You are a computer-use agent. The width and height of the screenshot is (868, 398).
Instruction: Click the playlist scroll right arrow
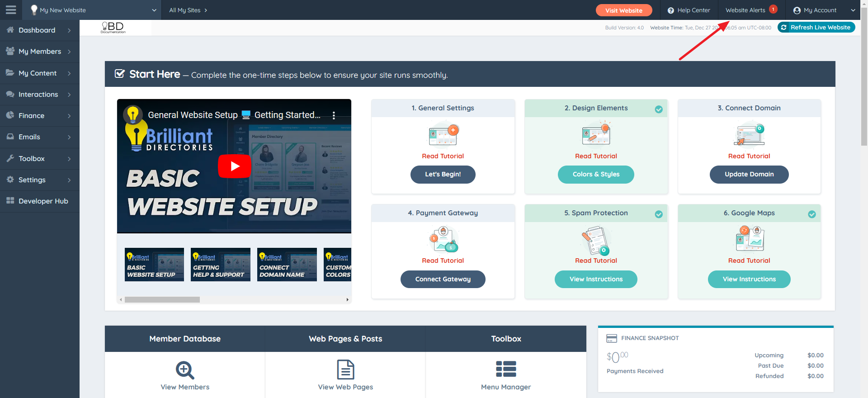[347, 299]
